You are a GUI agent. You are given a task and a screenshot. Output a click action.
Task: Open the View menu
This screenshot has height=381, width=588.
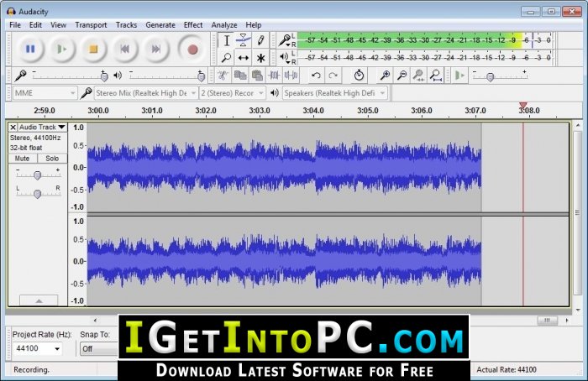(x=58, y=25)
